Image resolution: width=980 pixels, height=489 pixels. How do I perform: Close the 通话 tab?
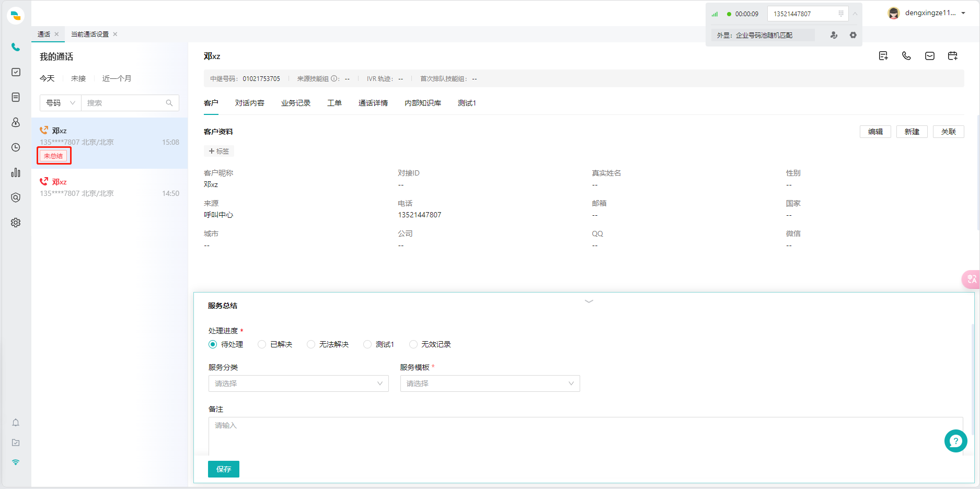[56, 34]
